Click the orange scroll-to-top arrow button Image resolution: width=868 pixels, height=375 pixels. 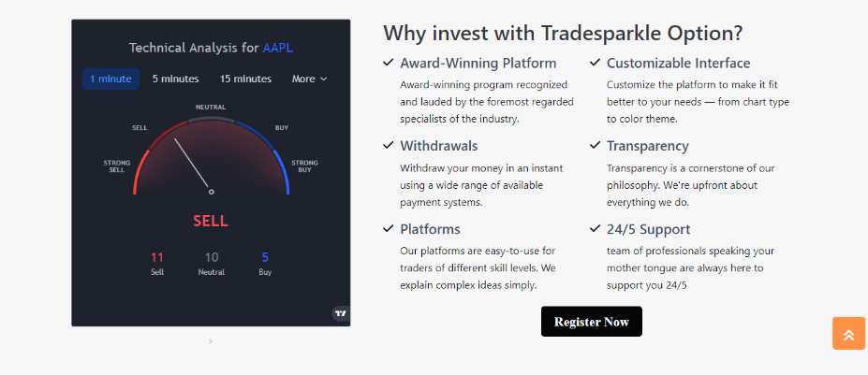pos(848,334)
